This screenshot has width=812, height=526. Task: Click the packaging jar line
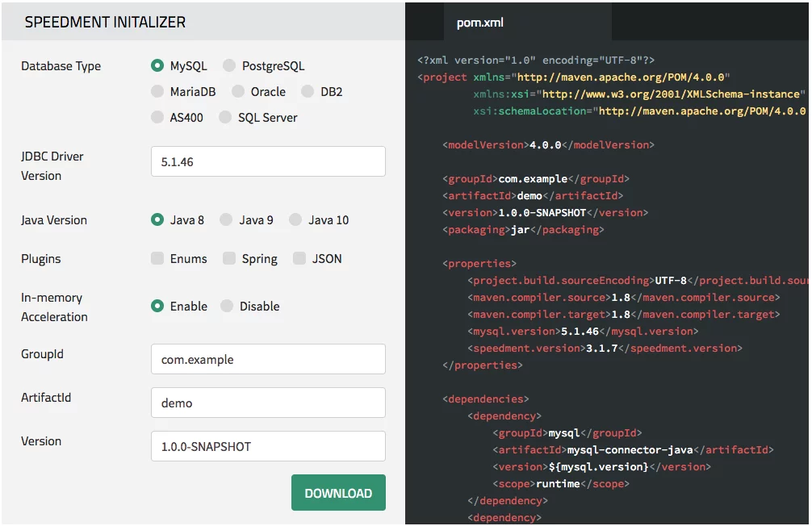pyautogui.click(x=523, y=230)
